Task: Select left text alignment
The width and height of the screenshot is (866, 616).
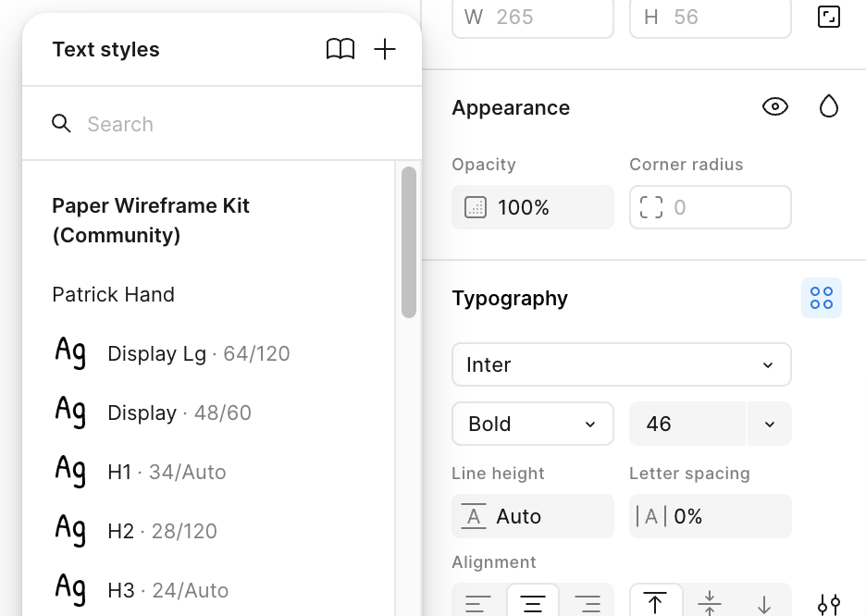Action: coord(478,603)
